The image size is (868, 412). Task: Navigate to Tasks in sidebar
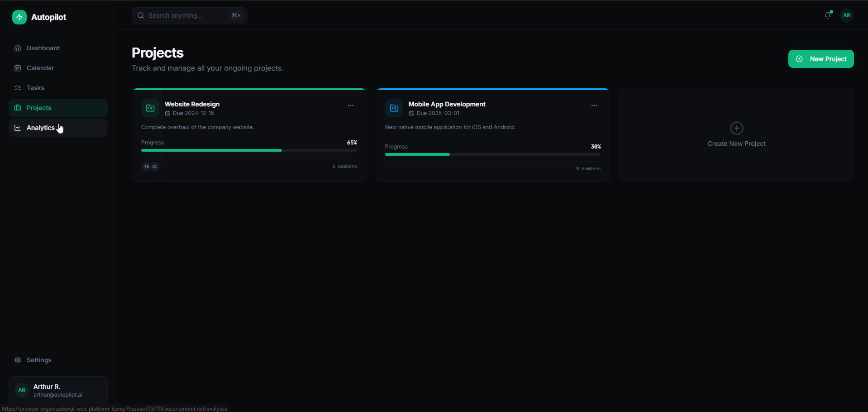tap(35, 88)
